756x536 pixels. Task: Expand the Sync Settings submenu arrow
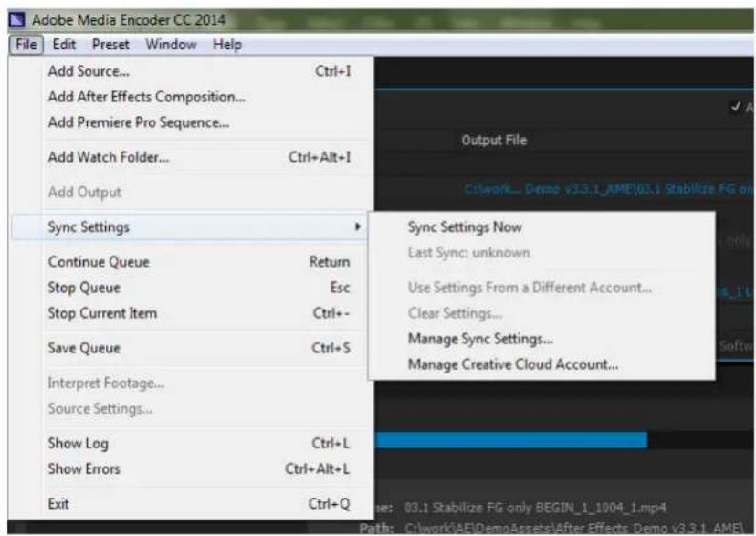click(357, 226)
